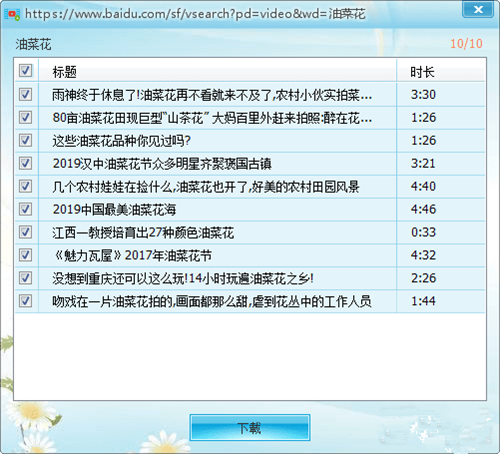The image size is (500, 454).
Task: Uncheck checkbox for 2019汉中油菜花节 video
Action: (25, 164)
